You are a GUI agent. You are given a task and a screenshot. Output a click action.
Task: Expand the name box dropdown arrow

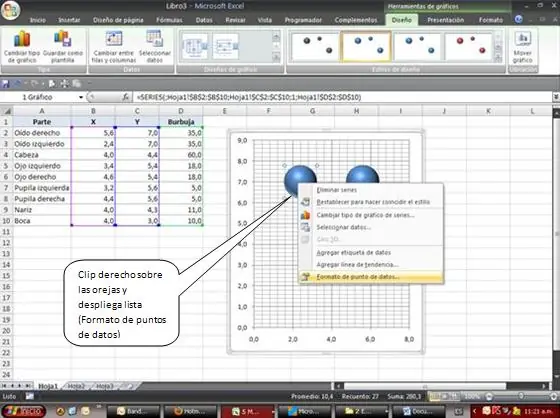tap(81, 97)
